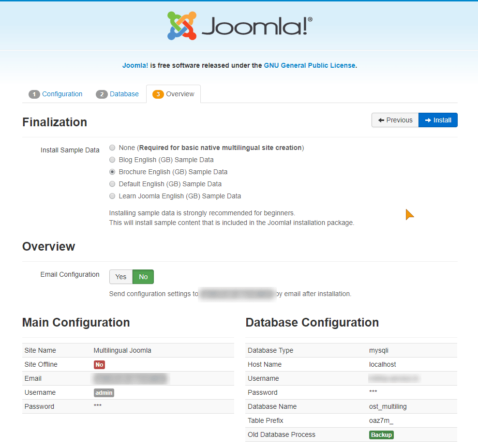Click the Database Configuration Password stars

tap(373, 392)
